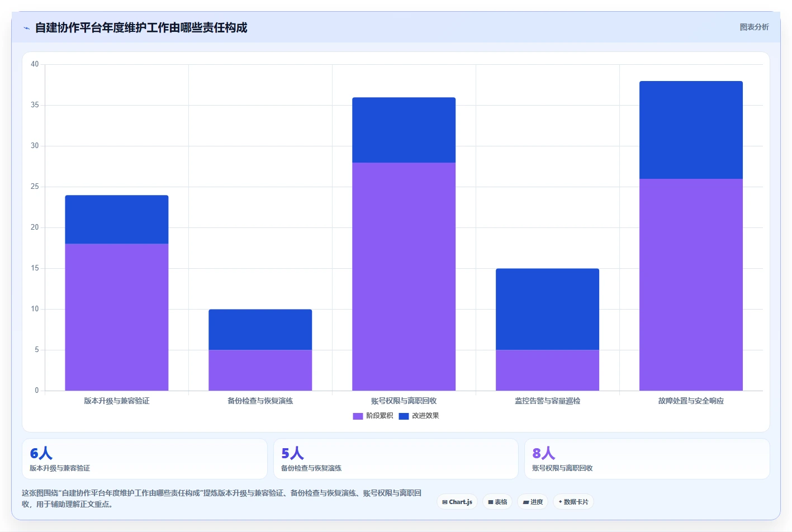Click the summary paragraph starting 这张图围绕
The height and width of the screenshot is (532, 792).
[x=221, y=498]
